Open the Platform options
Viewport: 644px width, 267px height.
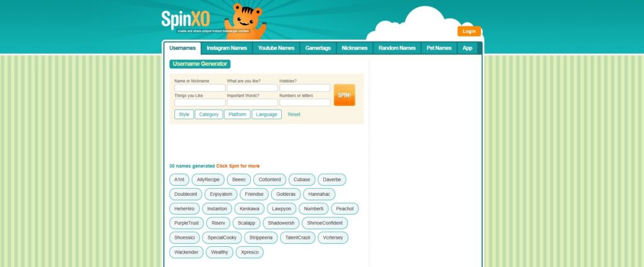tap(237, 115)
